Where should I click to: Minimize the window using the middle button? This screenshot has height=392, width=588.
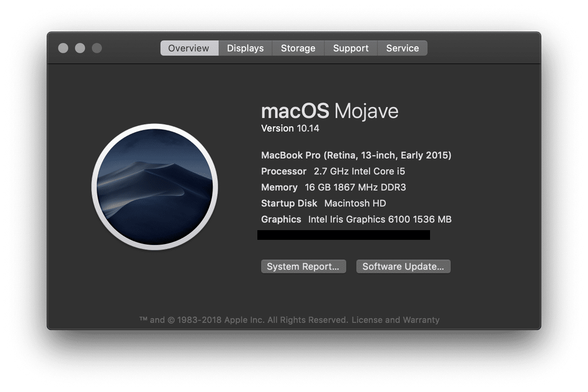pyautogui.click(x=80, y=48)
